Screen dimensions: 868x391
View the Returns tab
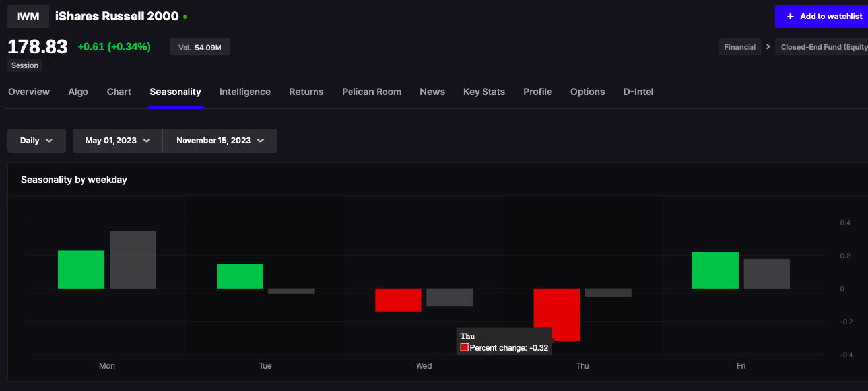coord(306,92)
